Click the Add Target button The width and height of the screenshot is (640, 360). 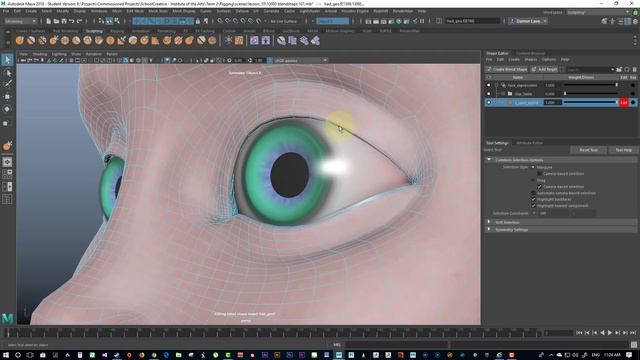[x=544, y=69]
